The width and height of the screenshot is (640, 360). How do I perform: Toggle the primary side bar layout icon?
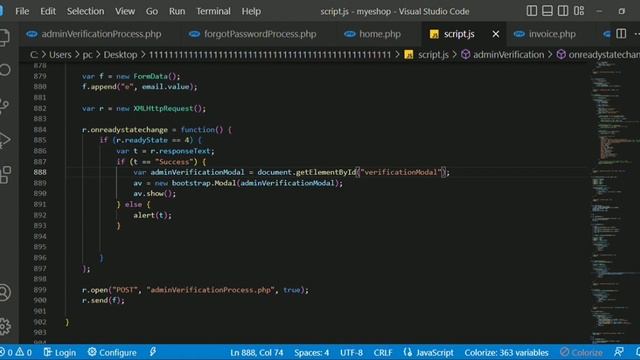point(531,11)
